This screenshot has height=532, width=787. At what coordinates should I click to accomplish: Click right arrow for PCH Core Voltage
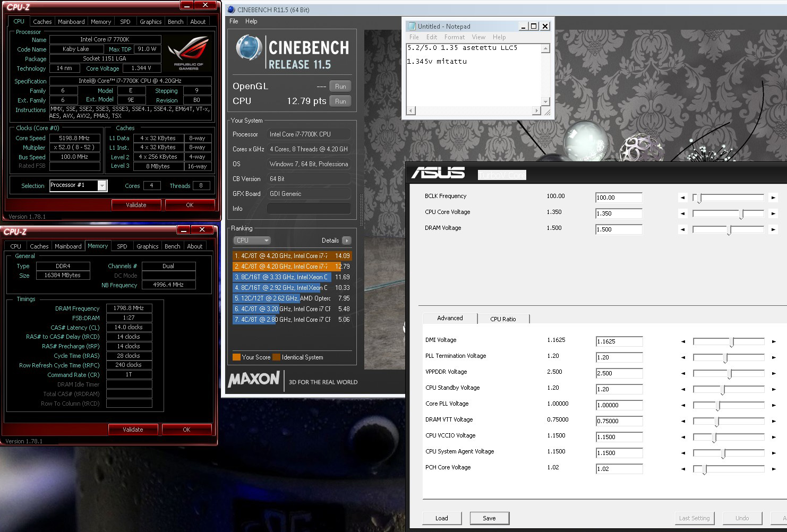[774, 469]
